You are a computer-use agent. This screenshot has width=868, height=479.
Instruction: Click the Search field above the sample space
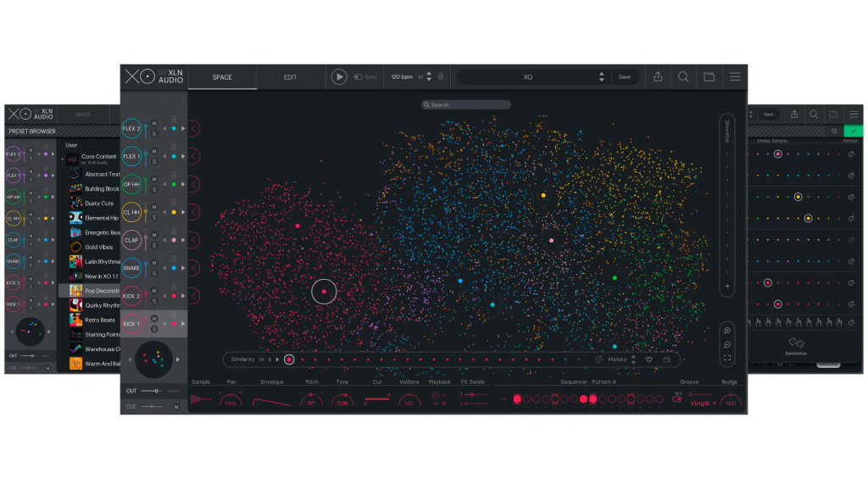[x=465, y=104]
